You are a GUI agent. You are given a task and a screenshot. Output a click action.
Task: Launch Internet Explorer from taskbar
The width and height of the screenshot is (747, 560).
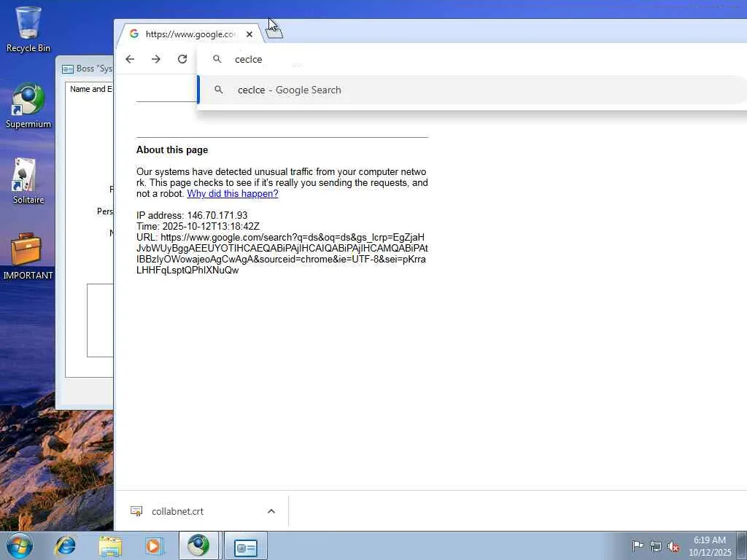(65, 545)
